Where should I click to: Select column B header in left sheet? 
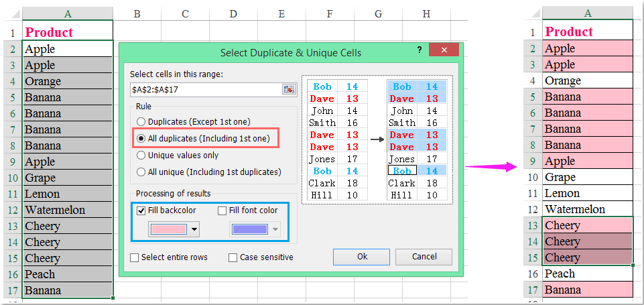click(x=137, y=13)
